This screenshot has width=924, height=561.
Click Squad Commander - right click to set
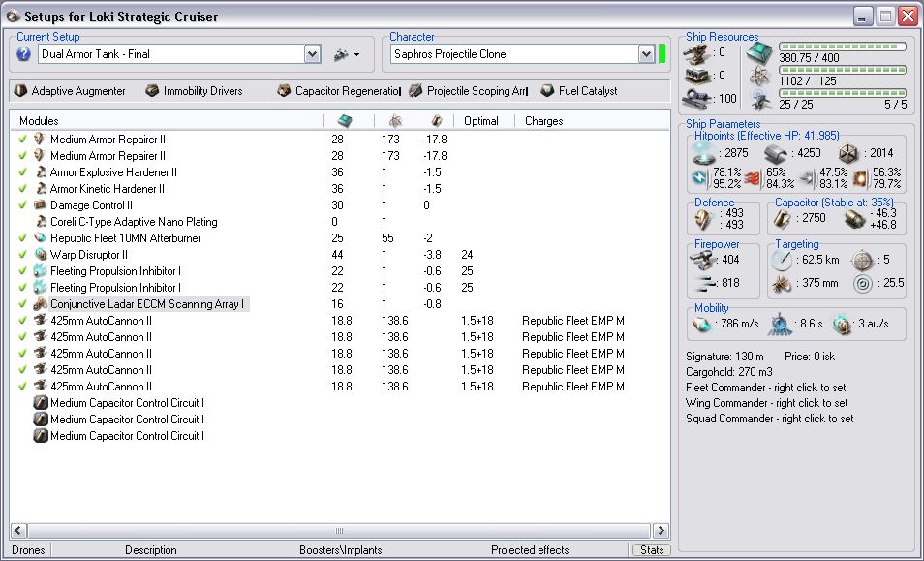point(770,419)
